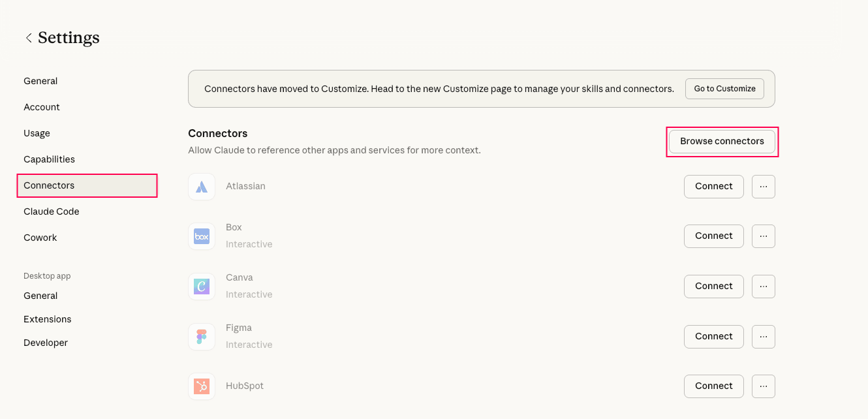868x419 pixels.
Task: Open the Account settings section
Action: 41,106
